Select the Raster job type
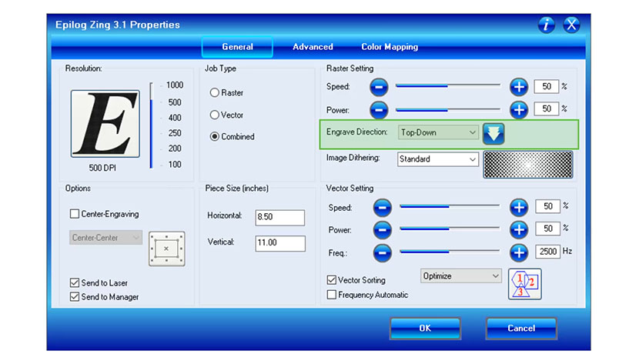The image size is (639, 364). click(x=215, y=93)
